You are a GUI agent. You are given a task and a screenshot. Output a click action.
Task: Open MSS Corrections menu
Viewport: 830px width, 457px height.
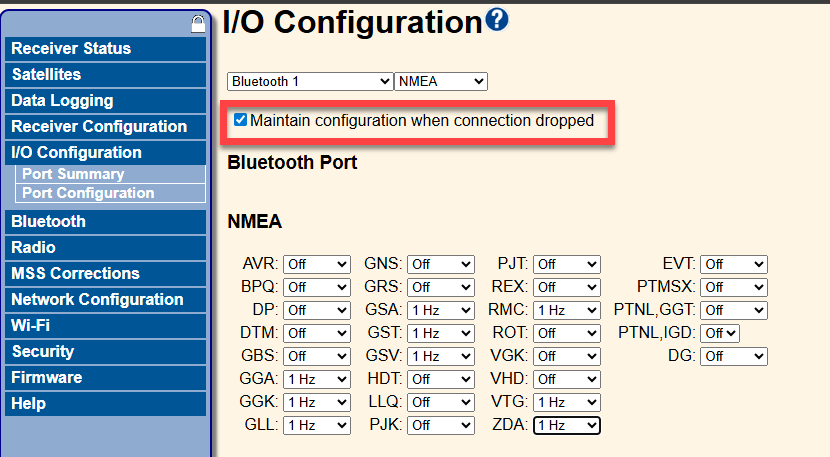[75, 273]
